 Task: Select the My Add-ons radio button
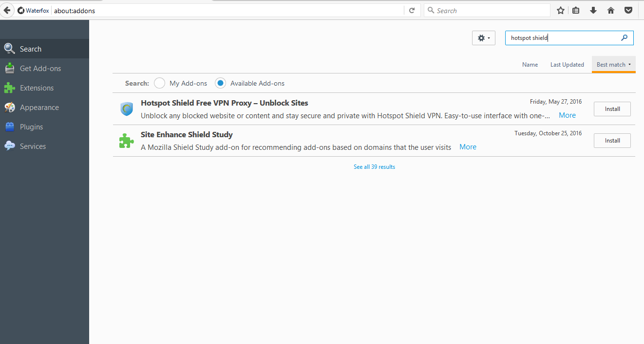159,83
